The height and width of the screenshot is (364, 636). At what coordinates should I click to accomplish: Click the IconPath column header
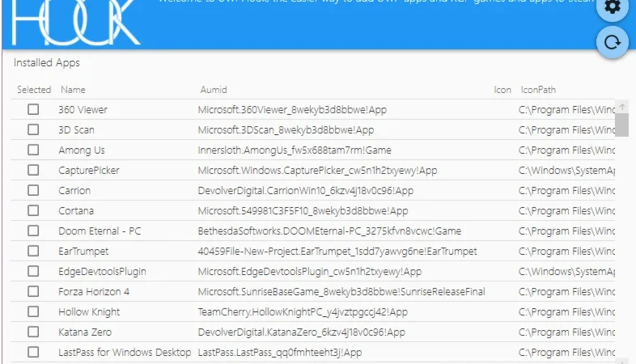pyautogui.click(x=538, y=90)
